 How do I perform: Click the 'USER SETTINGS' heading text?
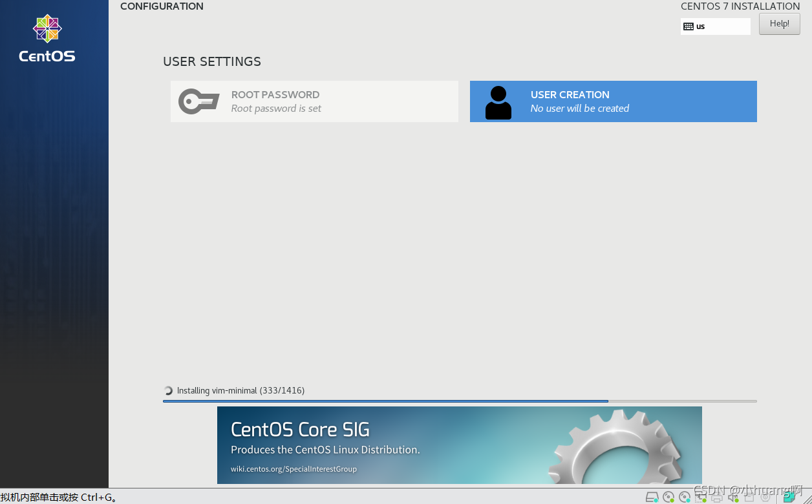point(212,61)
